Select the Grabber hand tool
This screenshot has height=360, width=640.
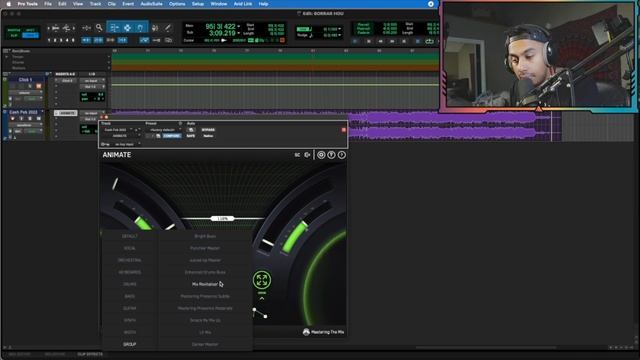pyautogui.click(x=140, y=28)
